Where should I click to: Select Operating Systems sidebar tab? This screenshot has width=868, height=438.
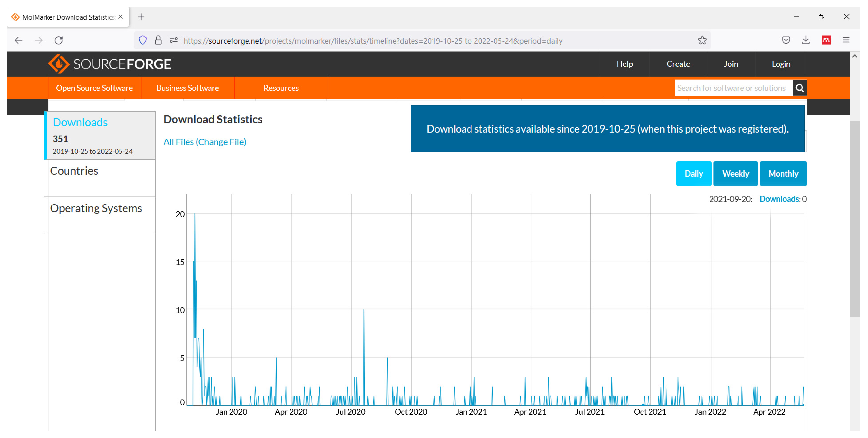click(96, 208)
